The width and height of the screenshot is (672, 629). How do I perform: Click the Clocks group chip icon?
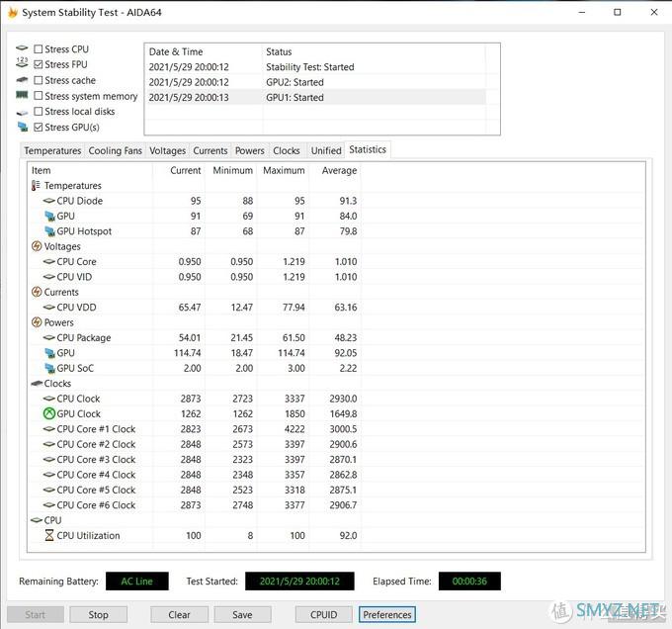click(x=37, y=384)
